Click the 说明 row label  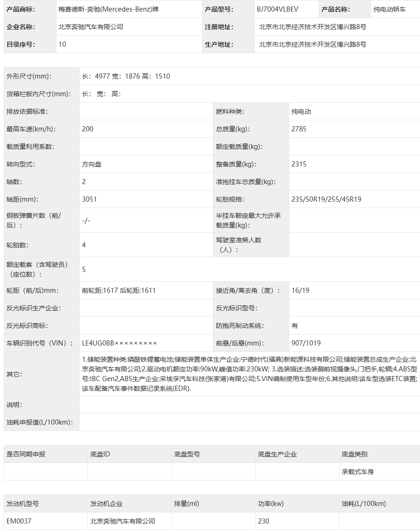[14, 405]
